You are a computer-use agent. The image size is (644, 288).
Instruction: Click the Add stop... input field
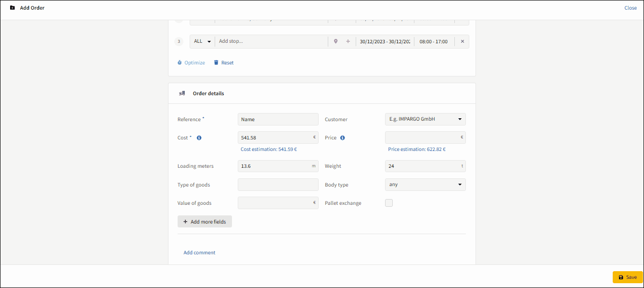tap(271, 41)
